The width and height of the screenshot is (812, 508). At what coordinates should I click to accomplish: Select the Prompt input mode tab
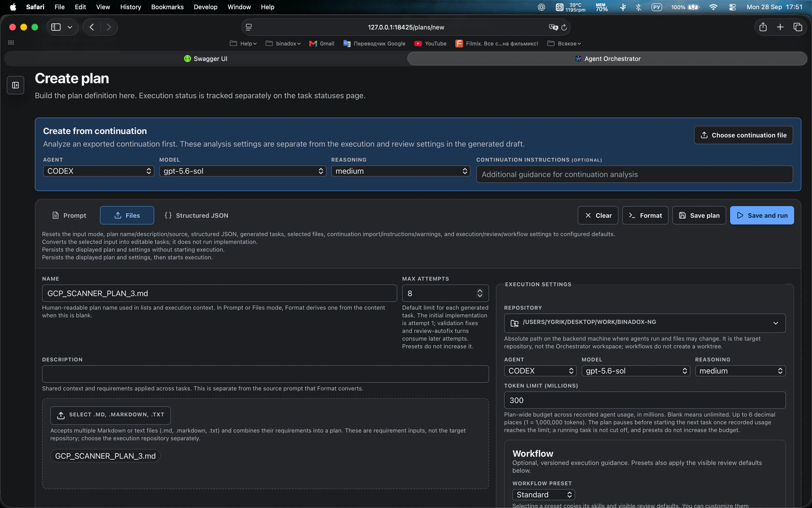click(69, 215)
